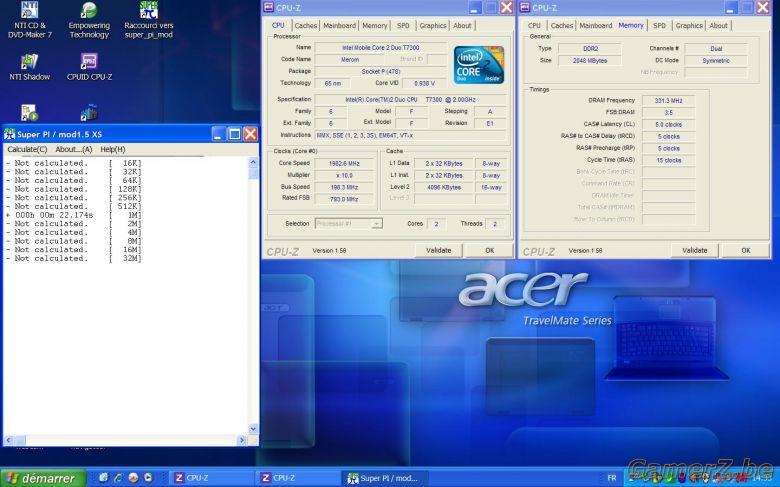Click Validate in the CPU-Z processor window
Image resolution: width=780 pixels, height=487 pixels.
pyautogui.click(x=438, y=250)
